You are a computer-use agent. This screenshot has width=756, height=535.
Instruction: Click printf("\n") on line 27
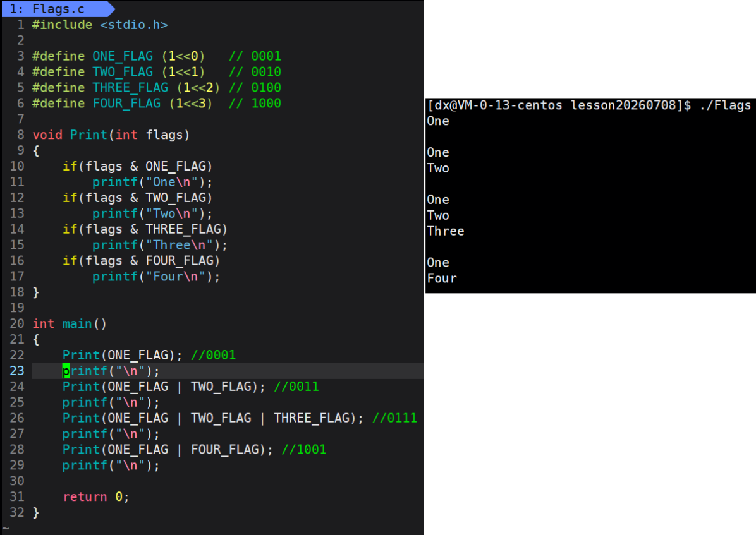[x=111, y=434]
